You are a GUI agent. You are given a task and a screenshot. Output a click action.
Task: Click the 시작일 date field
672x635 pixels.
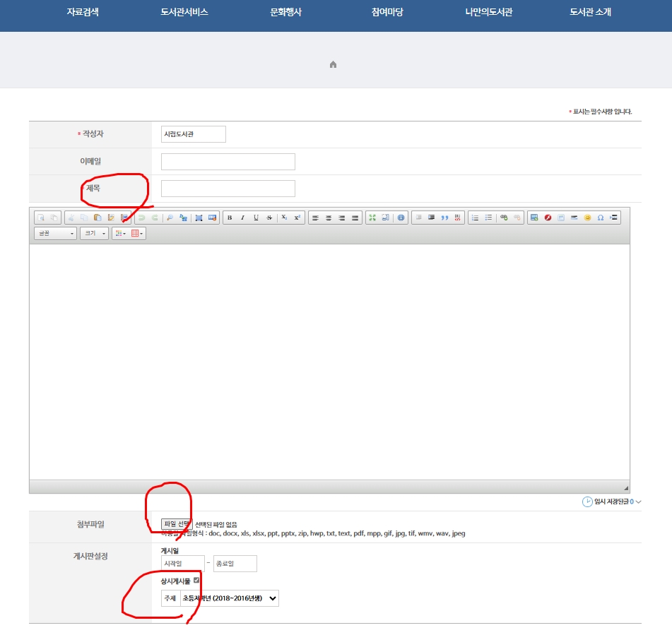coord(182,564)
